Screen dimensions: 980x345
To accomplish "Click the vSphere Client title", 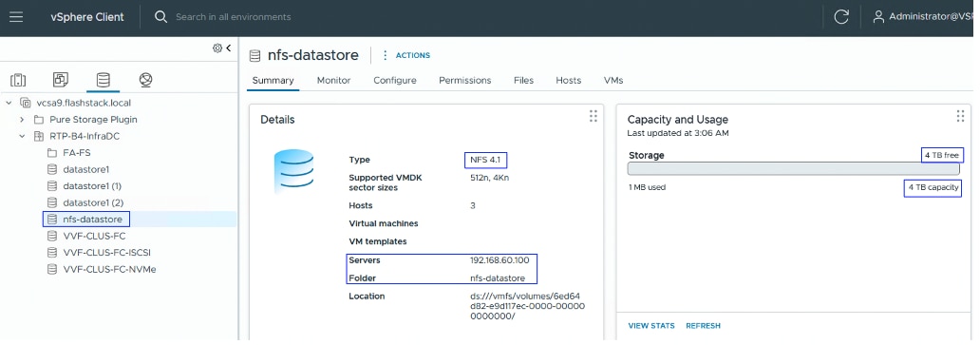I will (x=87, y=17).
